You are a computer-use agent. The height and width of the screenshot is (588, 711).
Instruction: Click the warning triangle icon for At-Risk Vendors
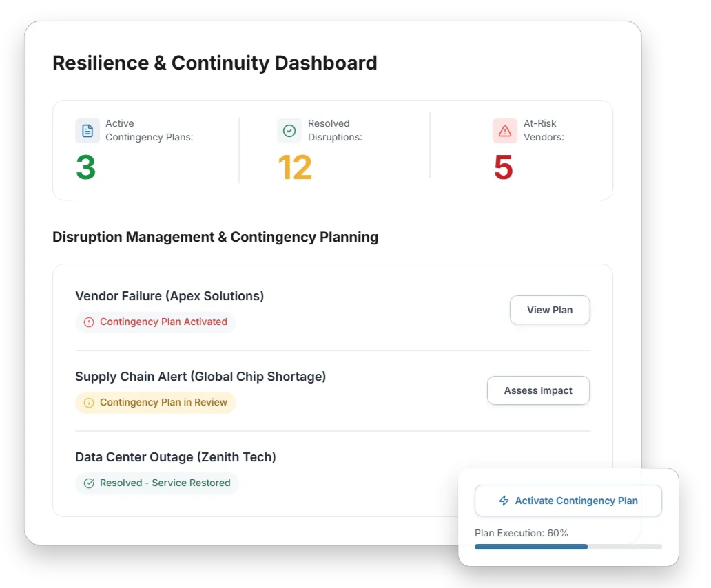(x=505, y=131)
